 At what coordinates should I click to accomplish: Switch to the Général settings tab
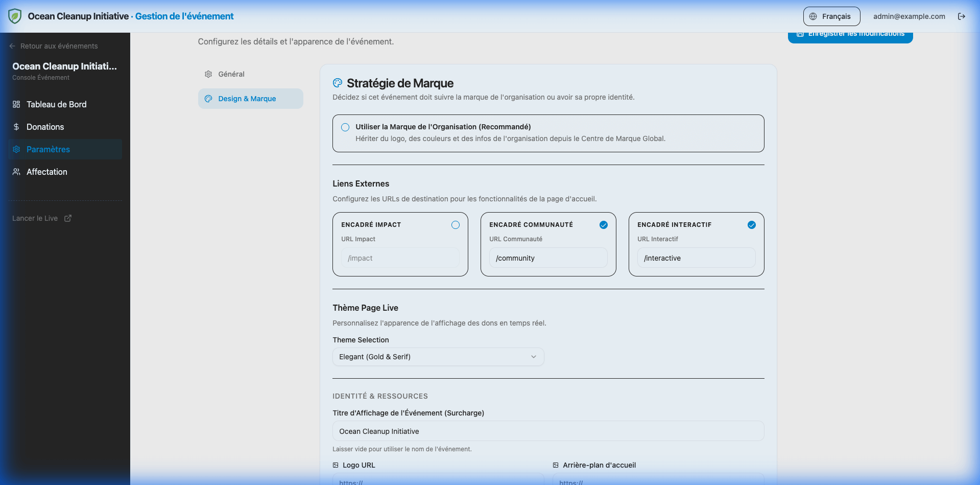coord(231,74)
